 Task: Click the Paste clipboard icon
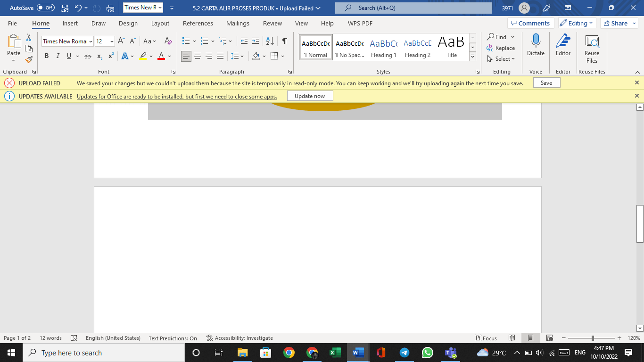pos(14,42)
